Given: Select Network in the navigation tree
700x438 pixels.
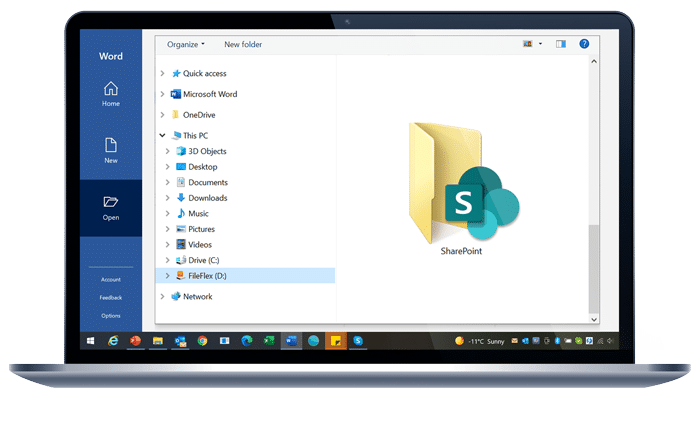Looking at the screenshot, I should (192, 296).
